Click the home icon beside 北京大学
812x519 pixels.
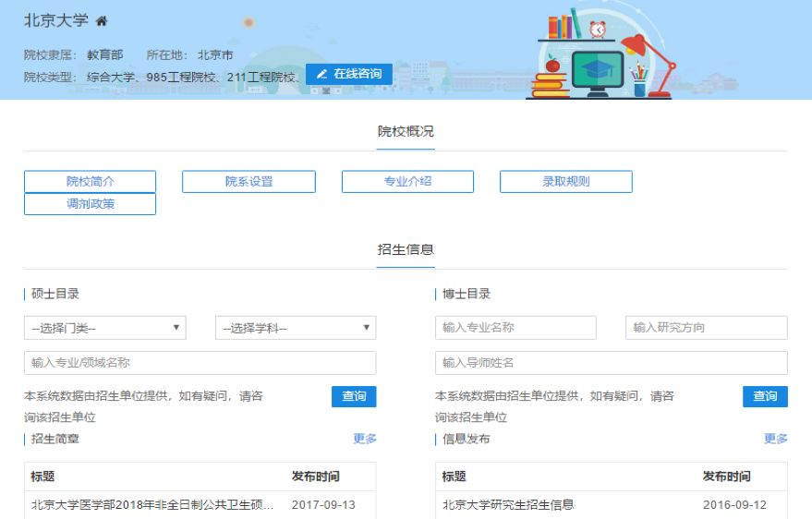(x=102, y=21)
